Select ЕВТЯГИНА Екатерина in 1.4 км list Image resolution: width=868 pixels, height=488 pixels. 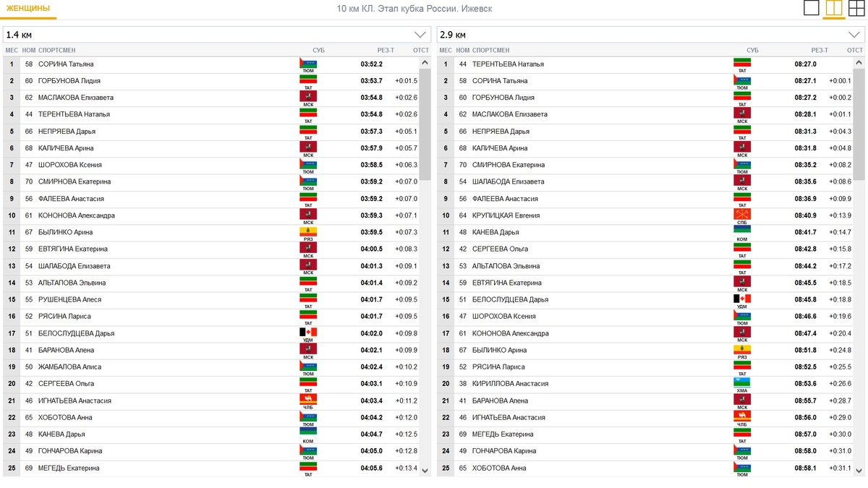(73, 249)
